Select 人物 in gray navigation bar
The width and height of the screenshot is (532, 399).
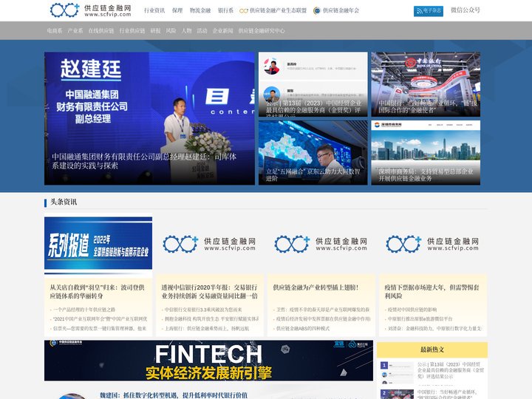[x=187, y=30]
